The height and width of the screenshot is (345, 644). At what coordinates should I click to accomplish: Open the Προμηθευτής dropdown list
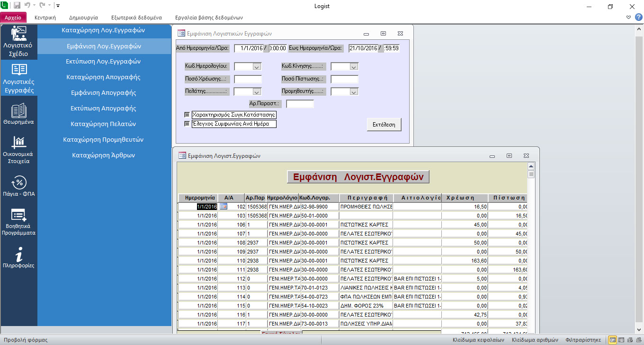(x=353, y=91)
